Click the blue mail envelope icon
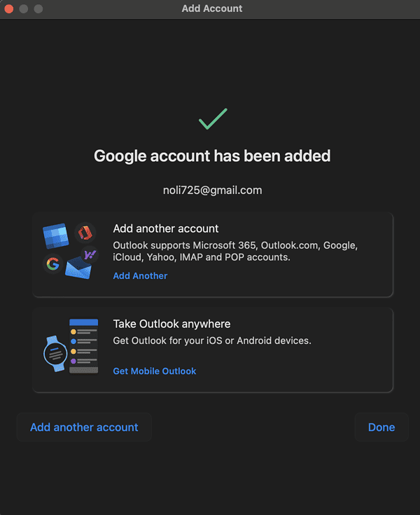This screenshot has height=515, width=420. 78,268
